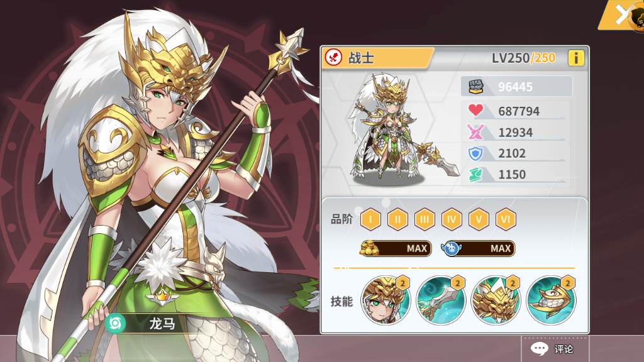Click the blue shield defense icon
644x362 pixels.
click(x=475, y=153)
